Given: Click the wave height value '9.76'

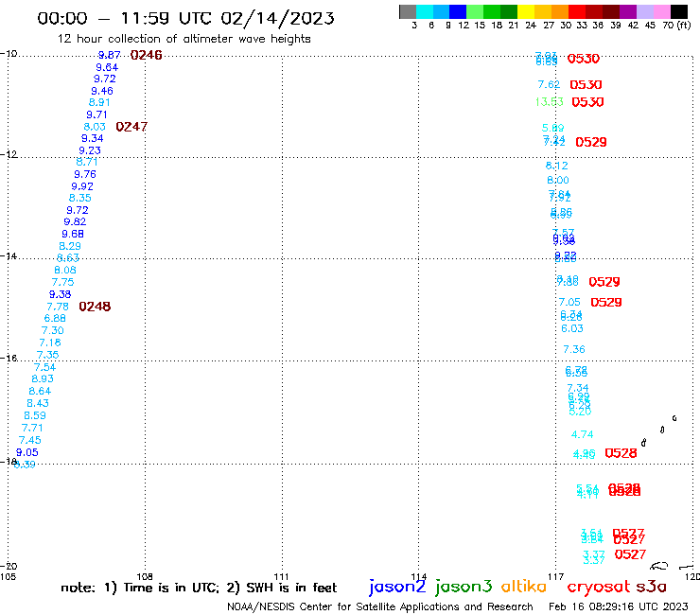Looking at the screenshot, I should (85, 174).
